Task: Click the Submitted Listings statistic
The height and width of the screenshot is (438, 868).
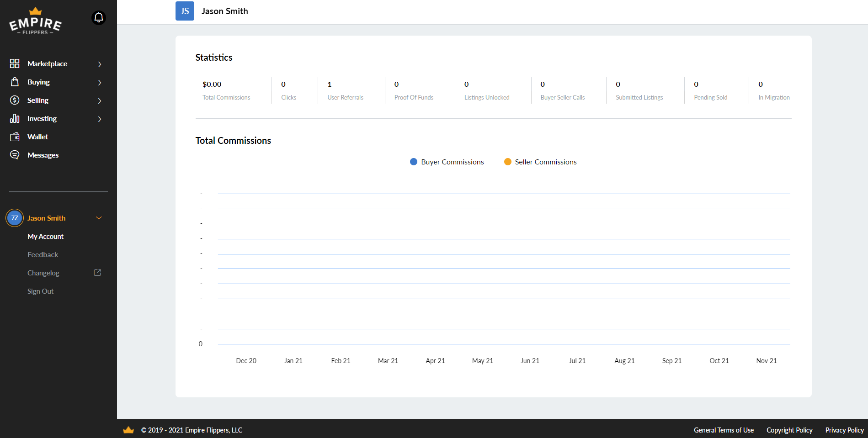Action: tap(639, 90)
